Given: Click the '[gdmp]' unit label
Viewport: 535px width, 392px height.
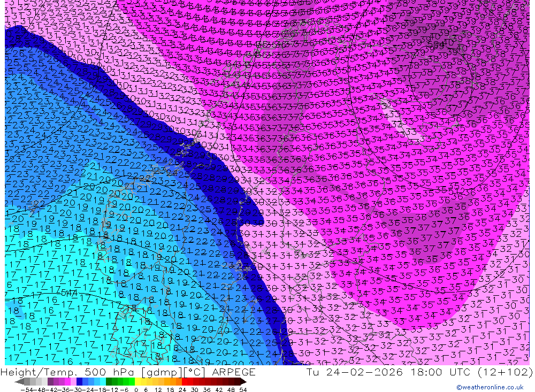Looking at the screenshot, I should tap(162, 372).
